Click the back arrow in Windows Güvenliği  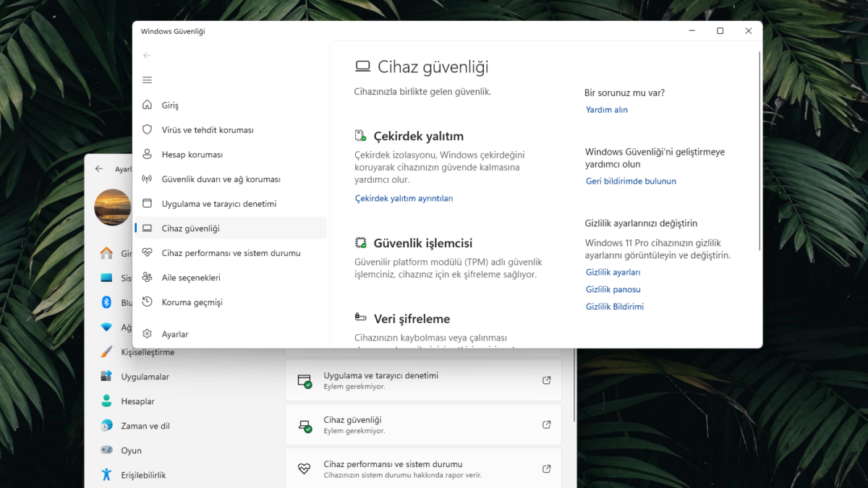pyautogui.click(x=147, y=56)
